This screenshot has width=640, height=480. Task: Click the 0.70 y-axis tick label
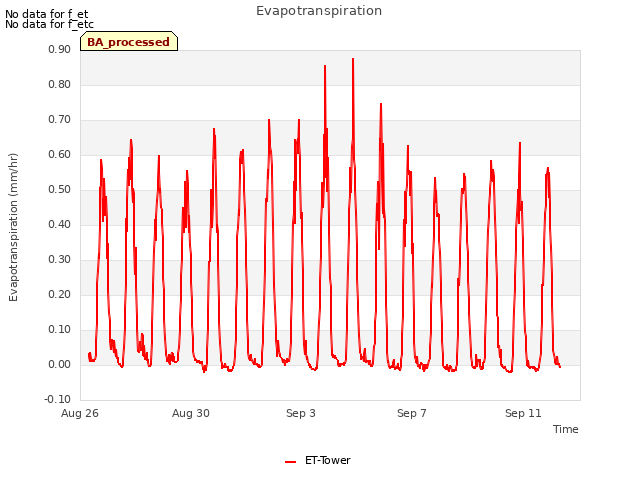[59, 120]
